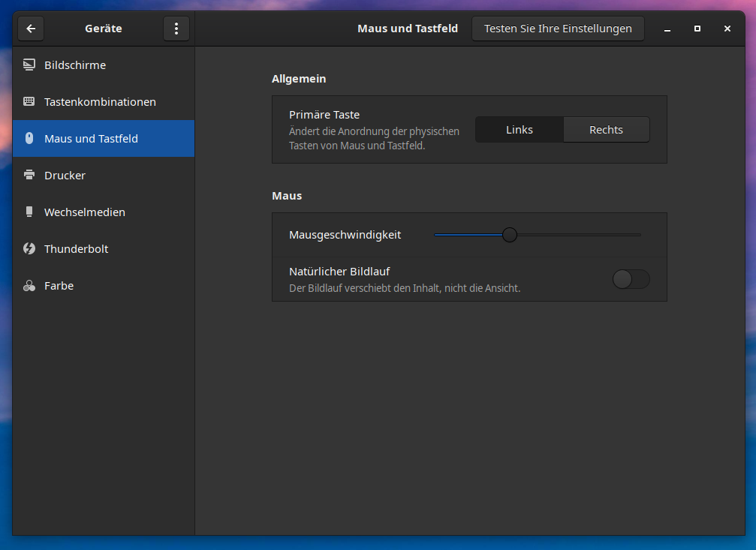756x550 pixels.
Task: Open Bildschirme settings panel
Action: 104,65
